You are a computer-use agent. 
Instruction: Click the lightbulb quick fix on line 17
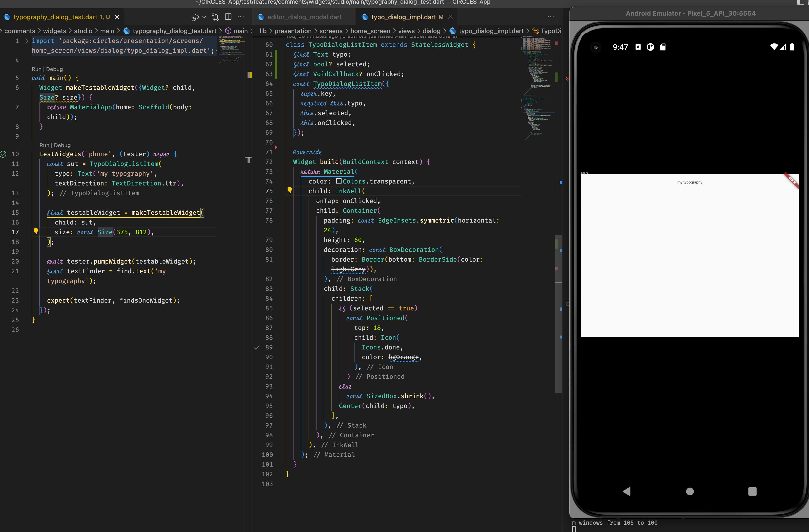pyautogui.click(x=36, y=232)
